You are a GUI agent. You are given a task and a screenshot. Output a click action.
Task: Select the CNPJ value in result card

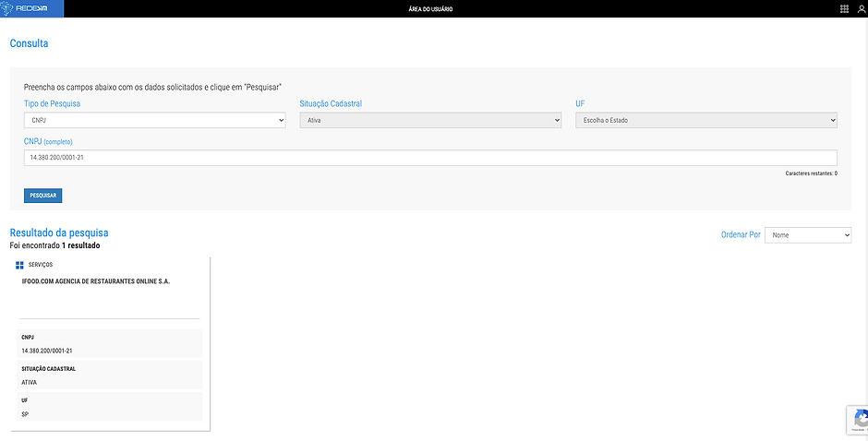(x=47, y=351)
